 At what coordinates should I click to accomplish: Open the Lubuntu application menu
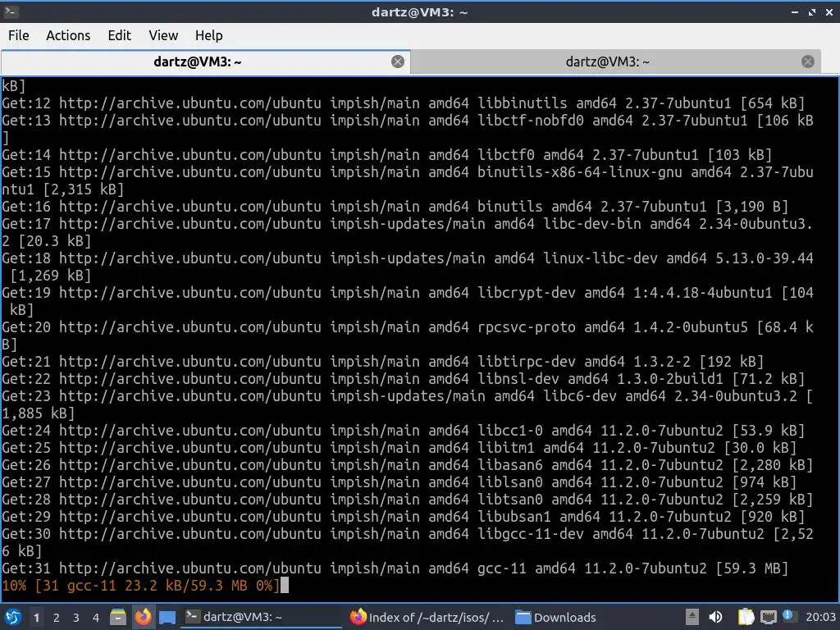pyautogui.click(x=13, y=617)
